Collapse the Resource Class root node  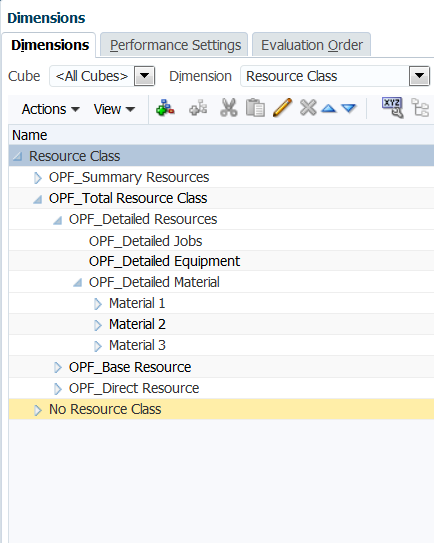point(18,157)
